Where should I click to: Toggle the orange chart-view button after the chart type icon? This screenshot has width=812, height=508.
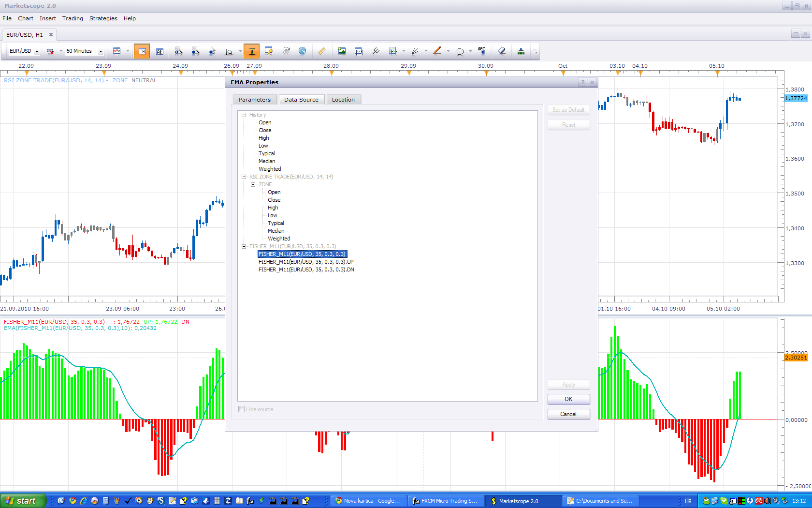pos(142,51)
